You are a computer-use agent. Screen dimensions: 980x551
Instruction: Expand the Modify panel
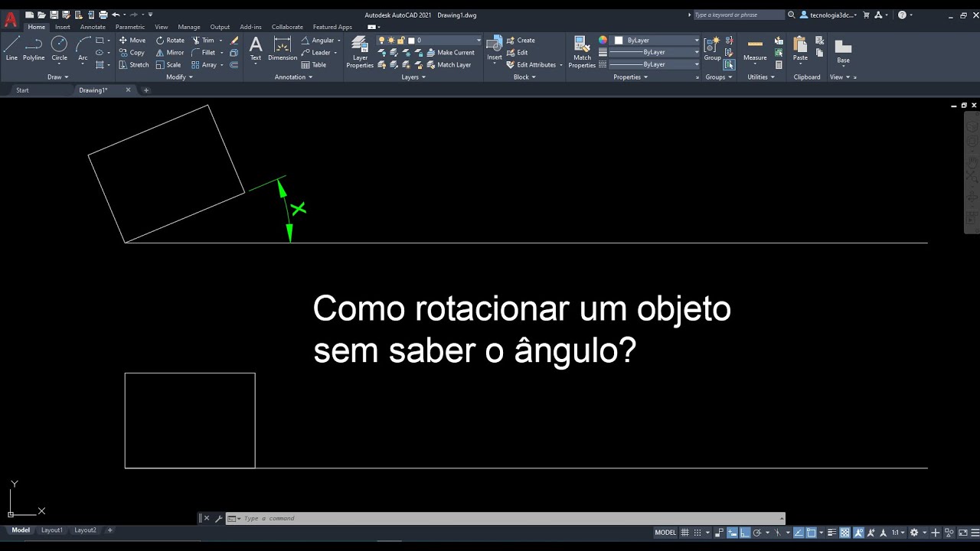pos(179,77)
